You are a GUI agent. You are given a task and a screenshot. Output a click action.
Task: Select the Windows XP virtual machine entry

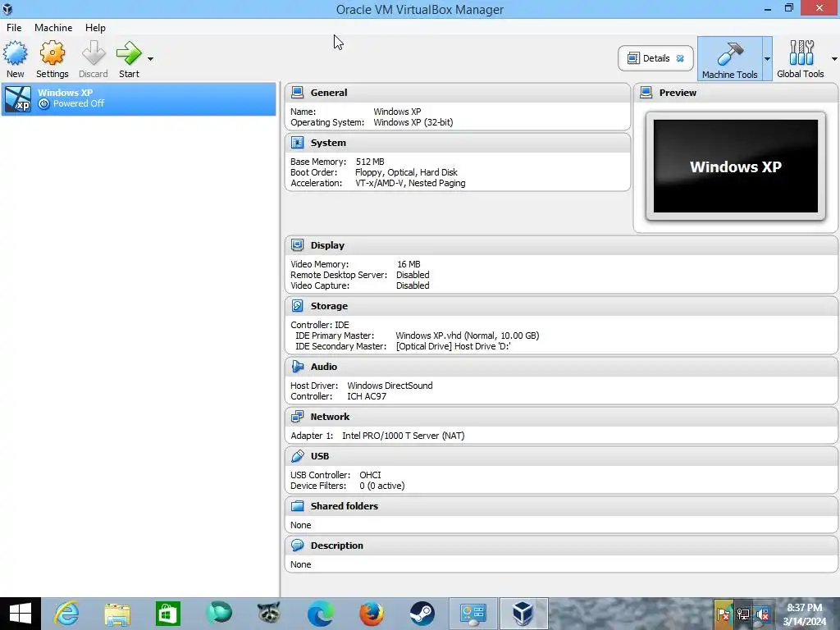point(139,98)
